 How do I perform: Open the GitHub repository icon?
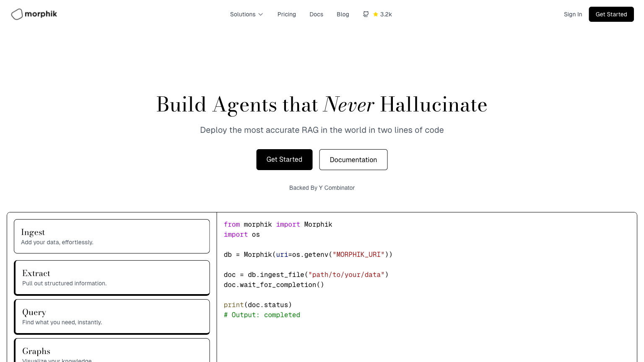366,14
